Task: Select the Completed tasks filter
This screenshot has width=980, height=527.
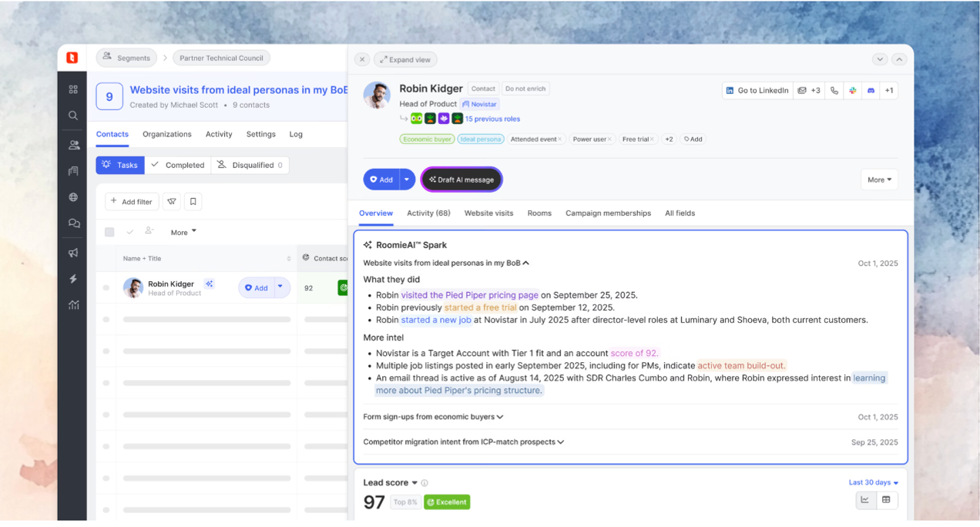Action: click(x=178, y=165)
